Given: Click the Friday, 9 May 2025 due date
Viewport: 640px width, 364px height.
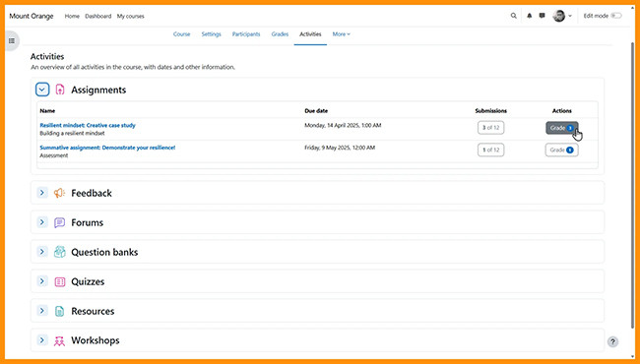Looking at the screenshot, I should (340, 148).
